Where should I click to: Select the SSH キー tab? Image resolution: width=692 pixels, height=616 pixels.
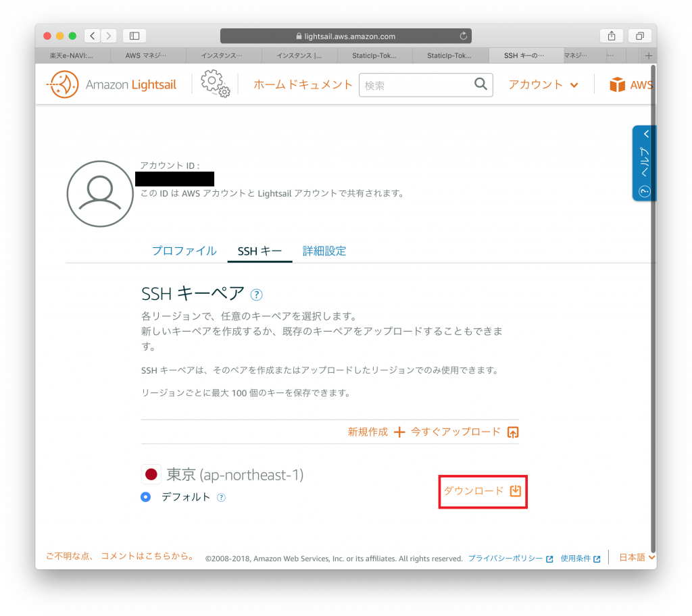tap(259, 251)
